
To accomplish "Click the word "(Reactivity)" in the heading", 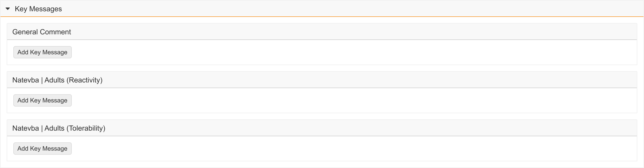I will (84, 80).
